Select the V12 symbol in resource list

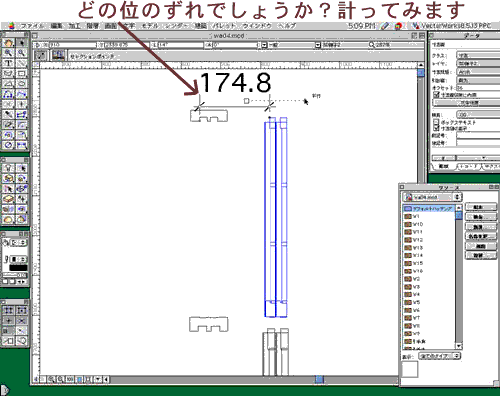coord(414,240)
